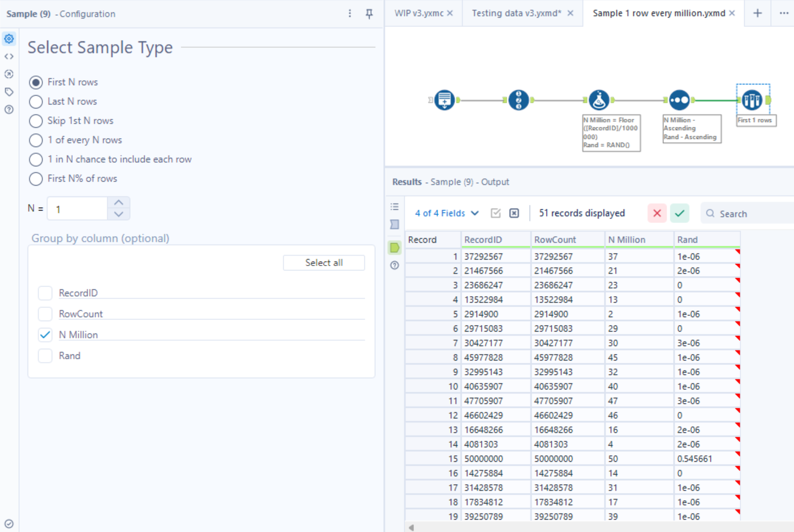Open a new workflow with the plus button
Viewport: 794px width, 532px height.
click(x=757, y=13)
